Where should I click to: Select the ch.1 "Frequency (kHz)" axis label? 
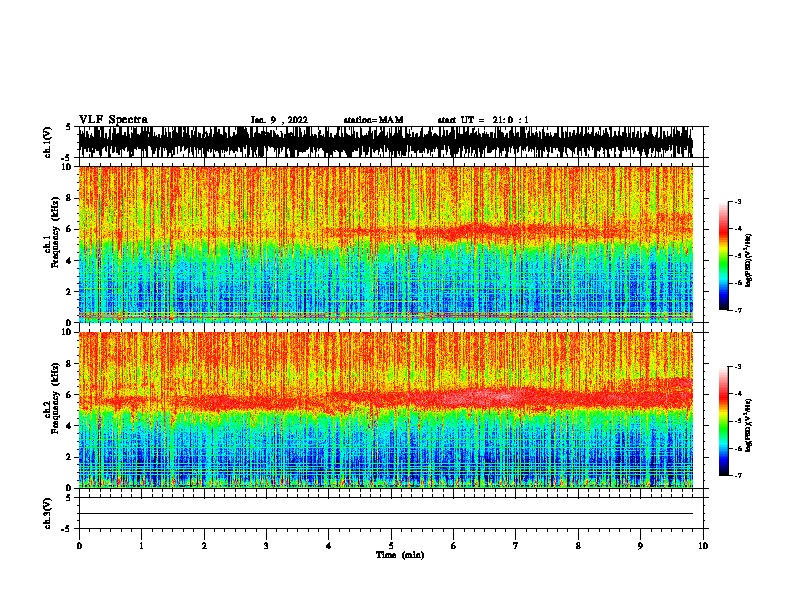pyautogui.click(x=55, y=233)
